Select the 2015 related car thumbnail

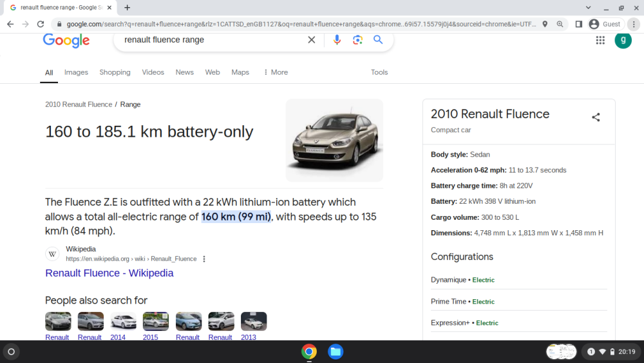tap(156, 322)
